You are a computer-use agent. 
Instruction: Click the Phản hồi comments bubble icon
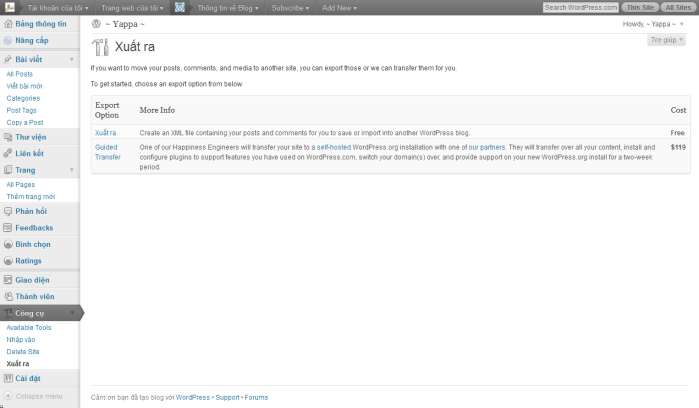[x=8, y=211]
